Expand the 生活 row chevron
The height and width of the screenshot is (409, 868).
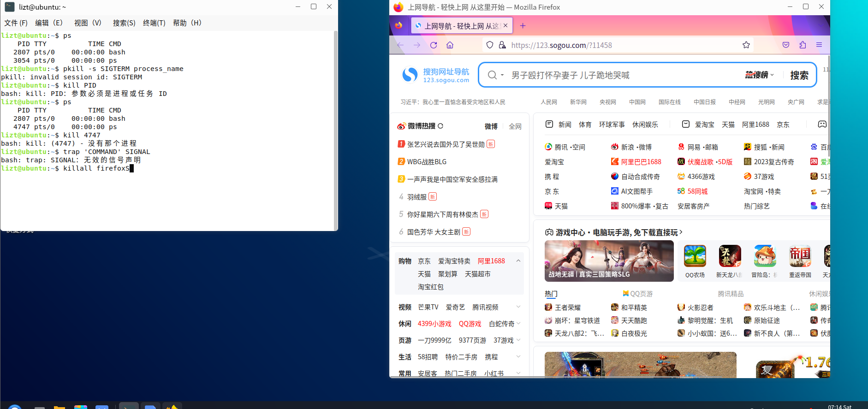[518, 357]
